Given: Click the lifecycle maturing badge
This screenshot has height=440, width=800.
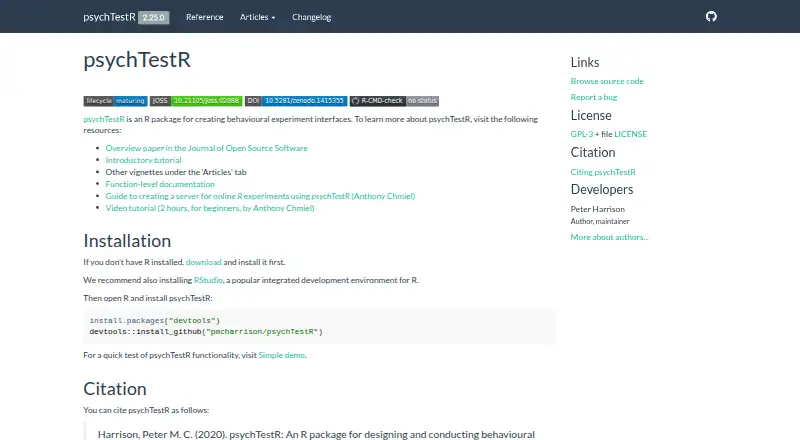Looking at the screenshot, I should pos(115,101).
